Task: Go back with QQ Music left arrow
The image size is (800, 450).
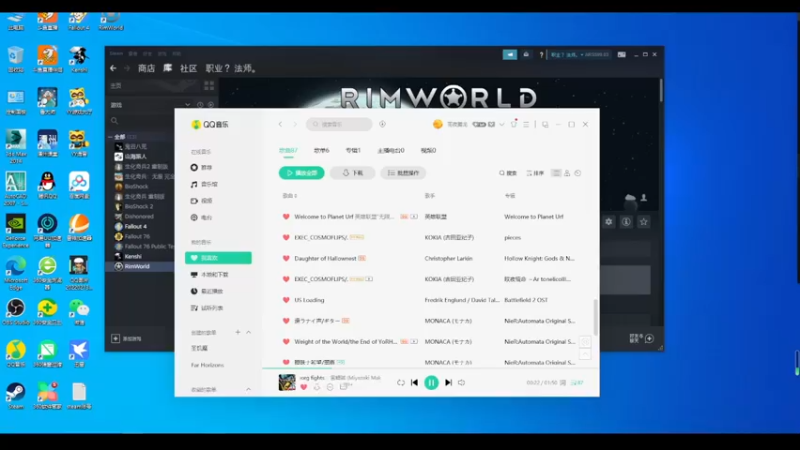Action: coord(281,124)
